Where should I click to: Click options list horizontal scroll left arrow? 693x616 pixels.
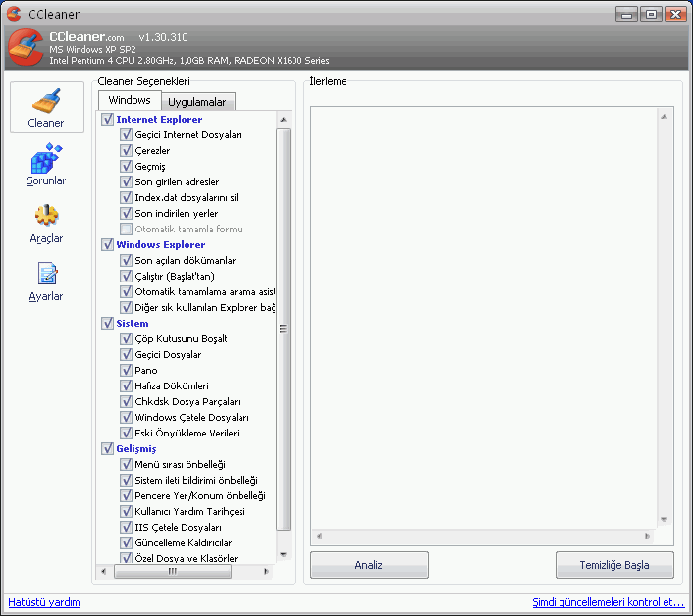(x=103, y=571)
